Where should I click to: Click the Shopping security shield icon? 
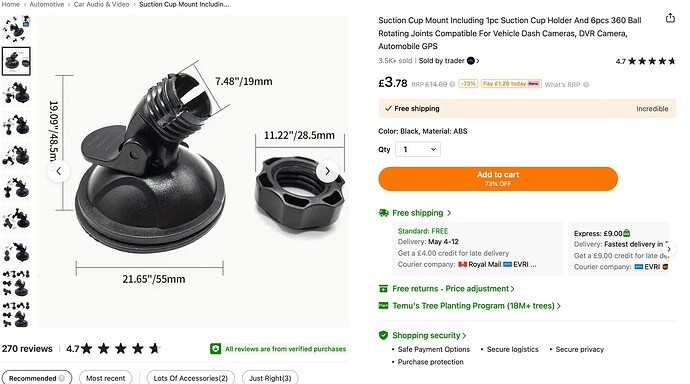pos(383,335)
